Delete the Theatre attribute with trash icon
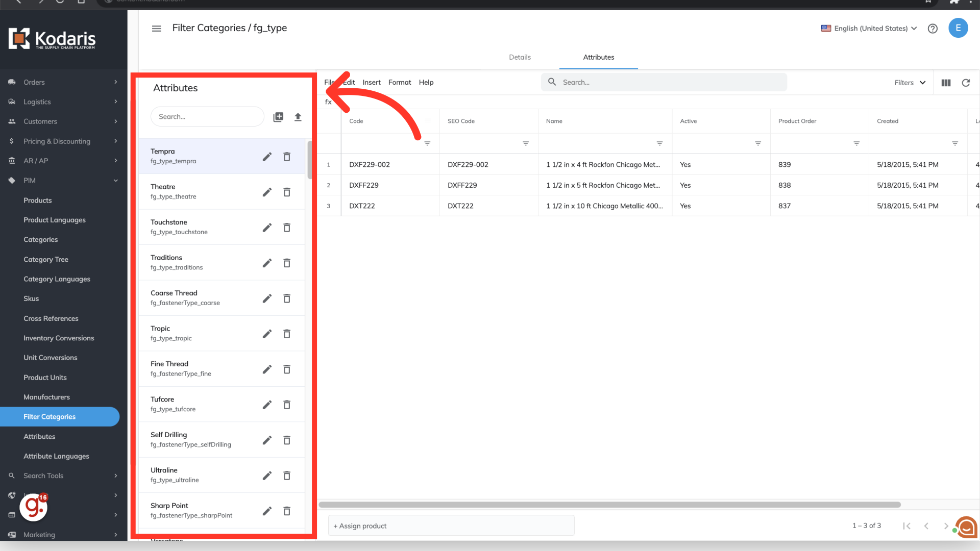 tap(287, 192)
